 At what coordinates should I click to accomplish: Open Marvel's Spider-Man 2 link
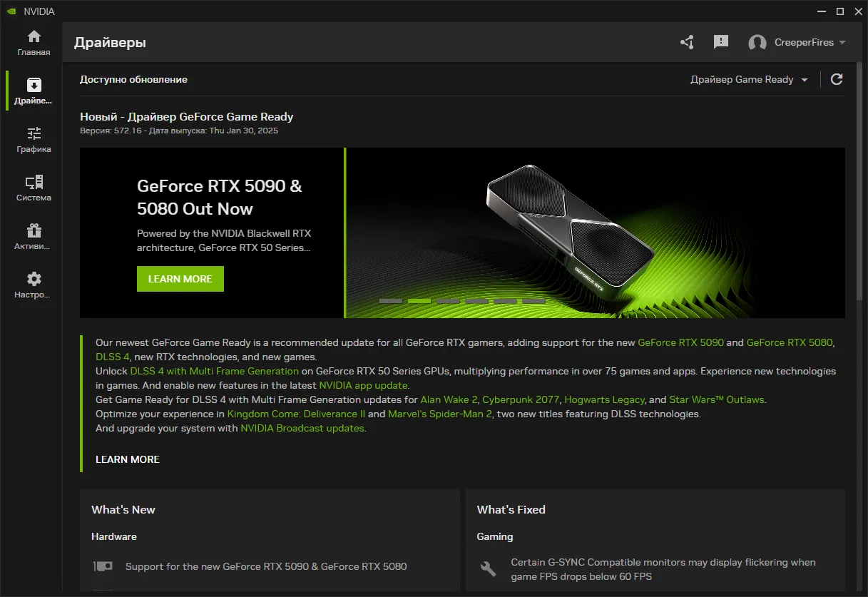coord(440,414)
